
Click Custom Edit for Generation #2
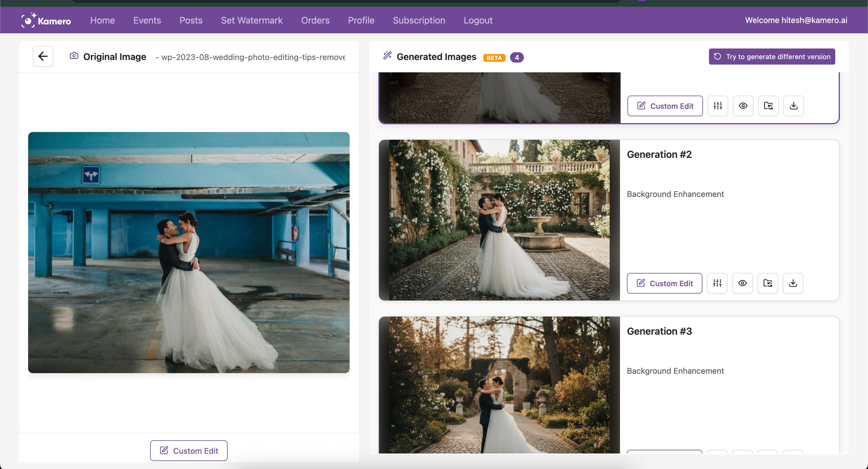[664, 283]
